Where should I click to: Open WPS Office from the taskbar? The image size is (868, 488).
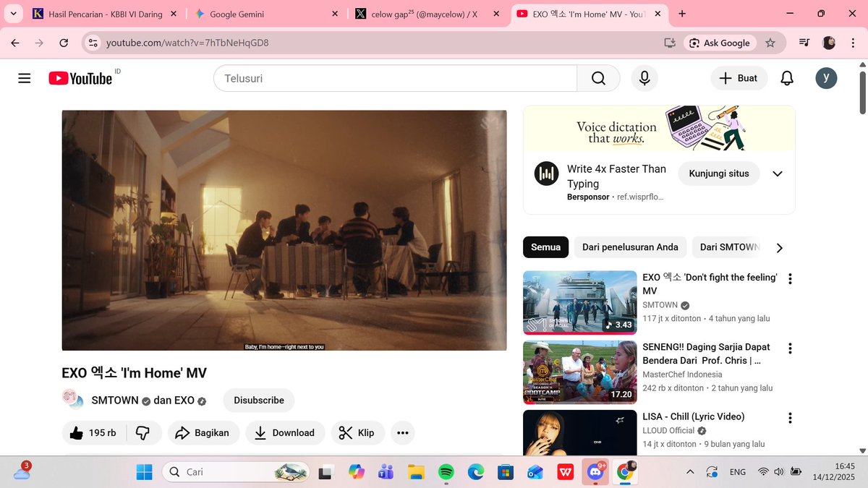point(565,472)
